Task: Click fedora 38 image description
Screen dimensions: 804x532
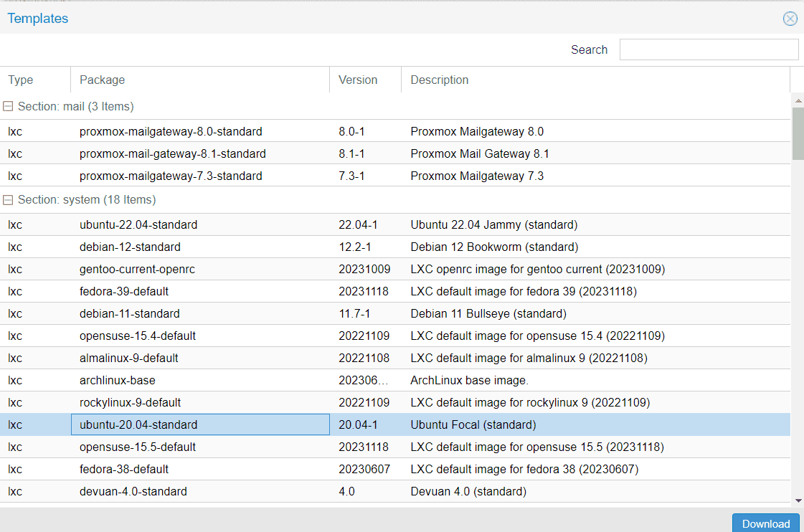Action: 524,470
